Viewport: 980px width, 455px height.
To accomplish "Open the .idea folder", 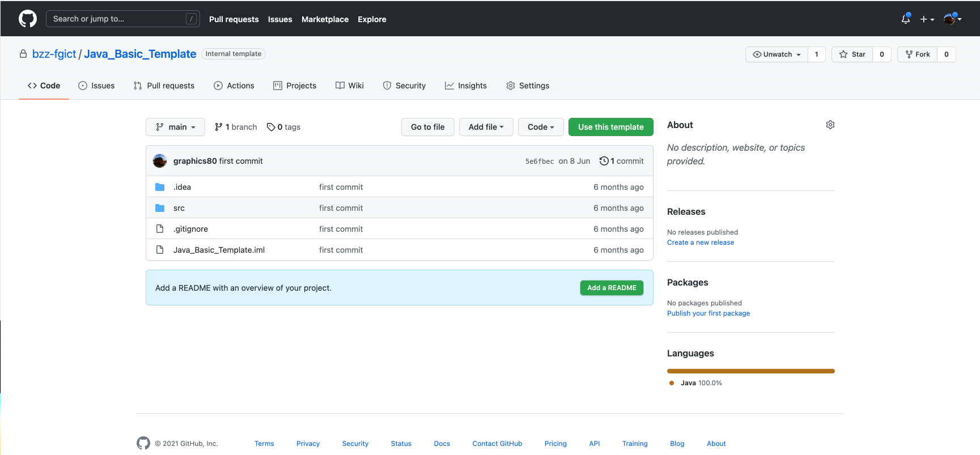I will coord(182,187).
